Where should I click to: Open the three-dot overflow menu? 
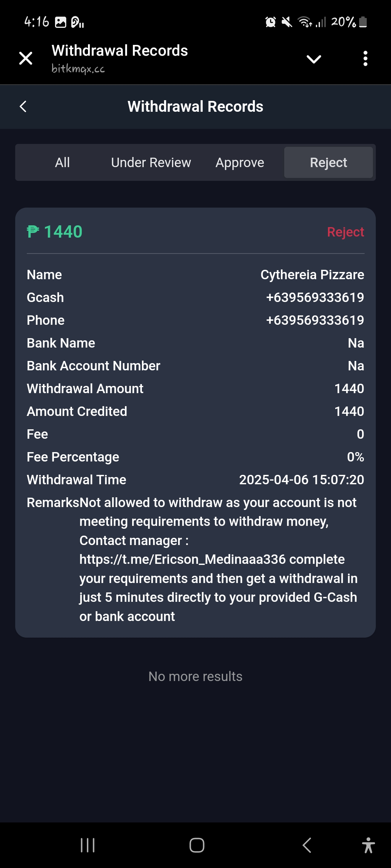365,58
